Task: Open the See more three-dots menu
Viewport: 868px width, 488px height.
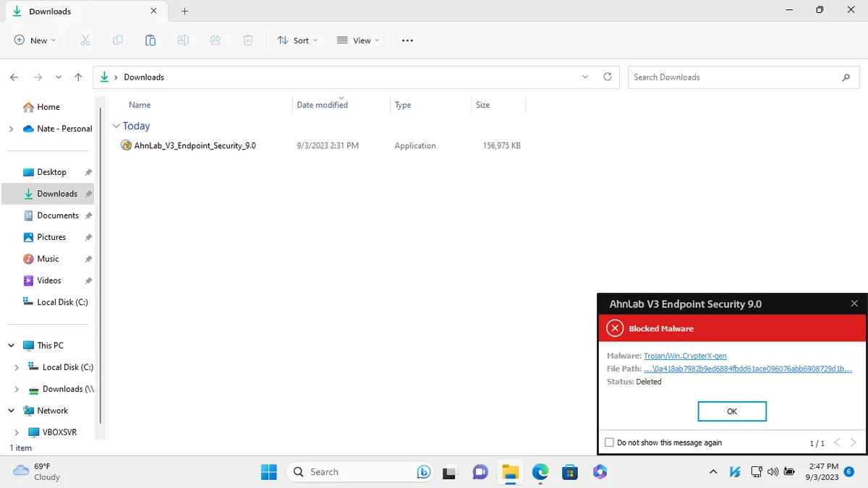Action: [x=407, y=40]
